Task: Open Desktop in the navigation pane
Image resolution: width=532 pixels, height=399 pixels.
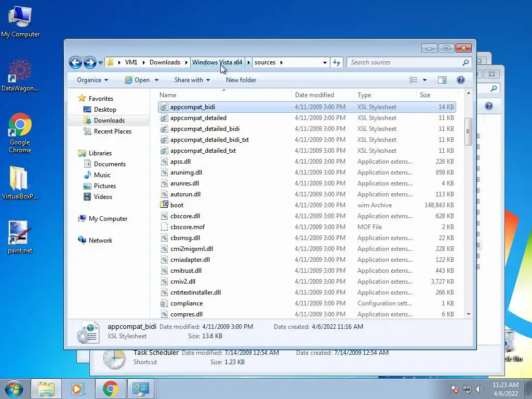Action: click(x=105, y=110)
